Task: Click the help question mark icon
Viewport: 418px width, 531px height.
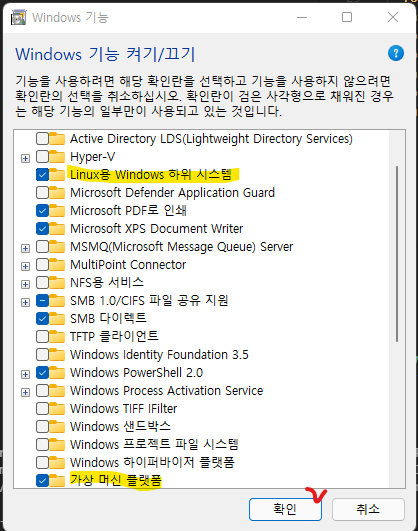Action: tap(396, 53)
